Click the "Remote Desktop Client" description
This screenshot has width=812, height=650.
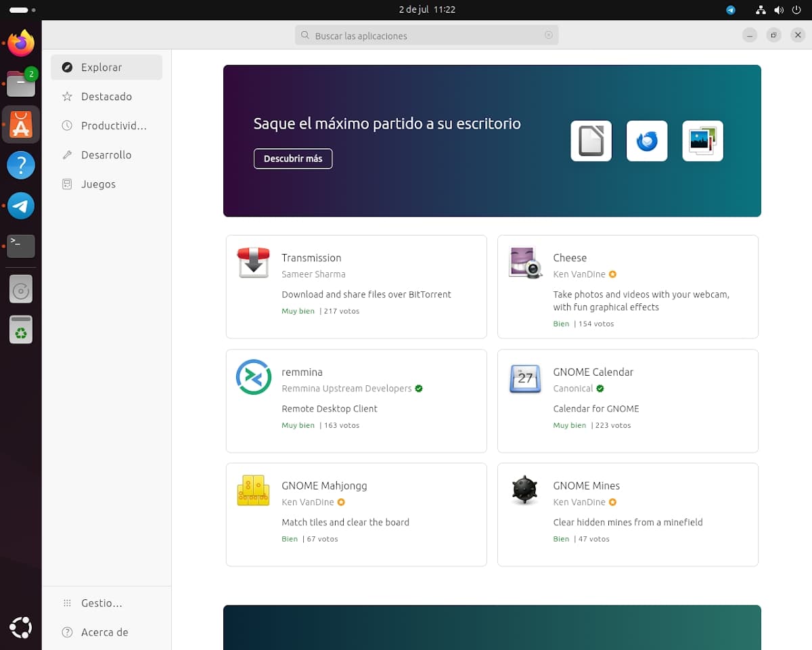pos(330,408)
